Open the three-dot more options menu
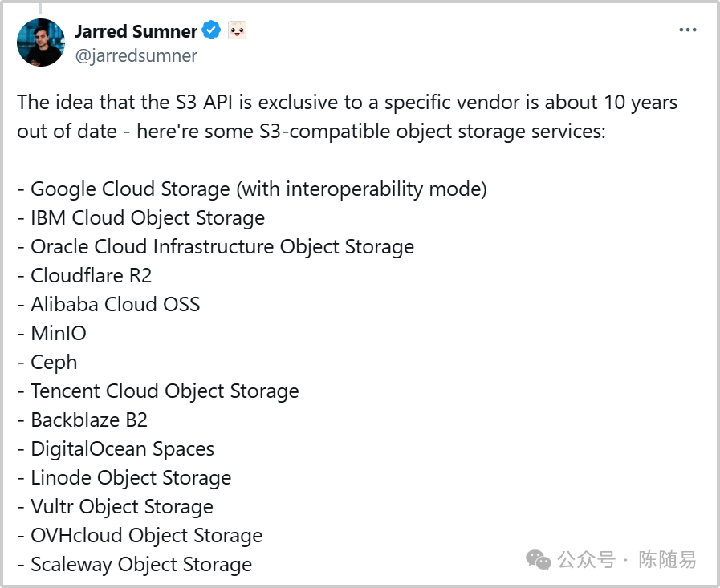This screenshot has width=720, height=588. [x=687, y=30]
